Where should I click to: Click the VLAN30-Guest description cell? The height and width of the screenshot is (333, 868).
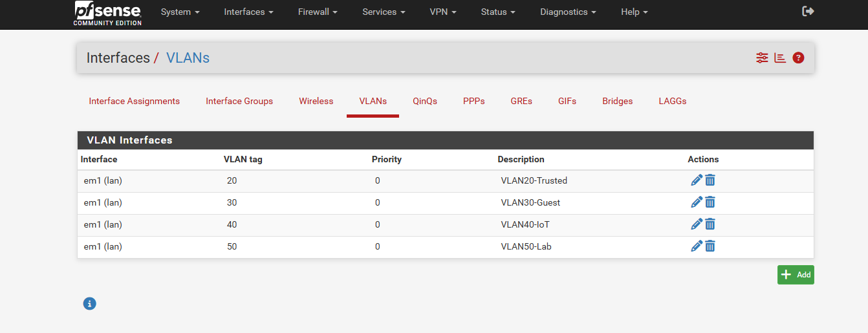coord(530,202)
